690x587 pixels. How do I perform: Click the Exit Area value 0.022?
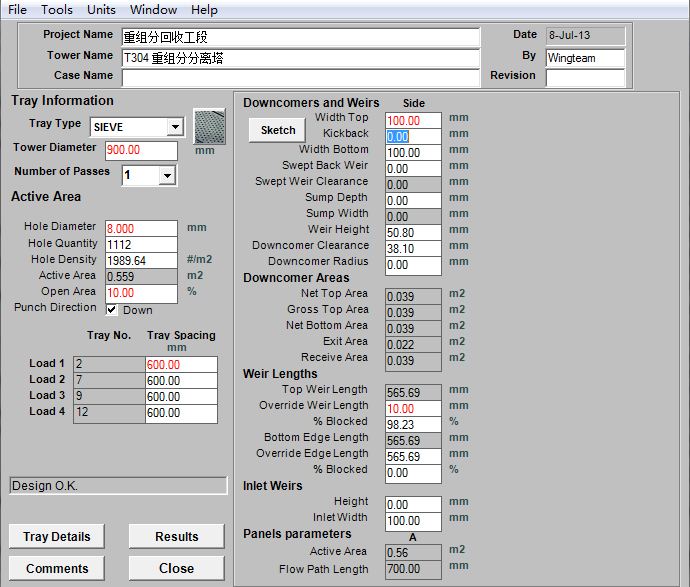[x=413, y=345]
